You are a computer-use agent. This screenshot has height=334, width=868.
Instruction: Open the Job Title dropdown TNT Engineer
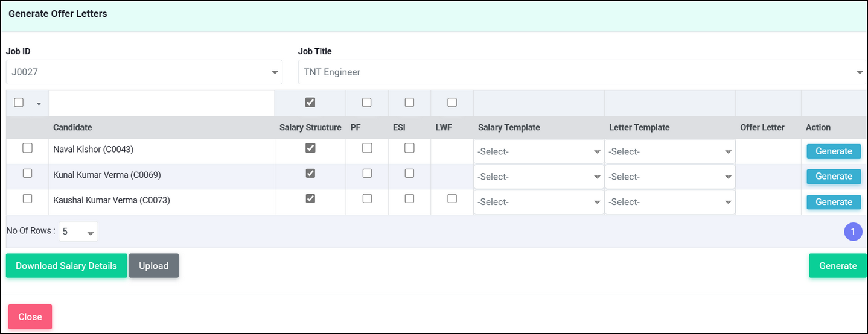coord(582,72)
